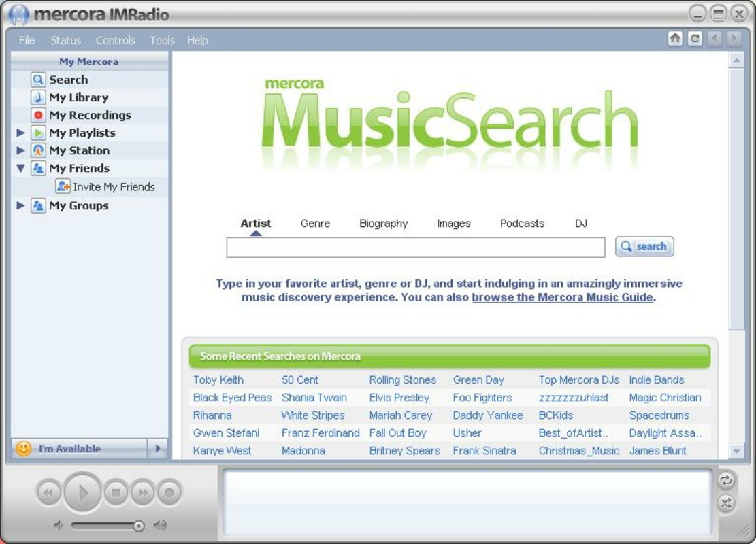This screenshot has height=544, width=756.
Task: Open the Tools menu
Action: [162, 41]
